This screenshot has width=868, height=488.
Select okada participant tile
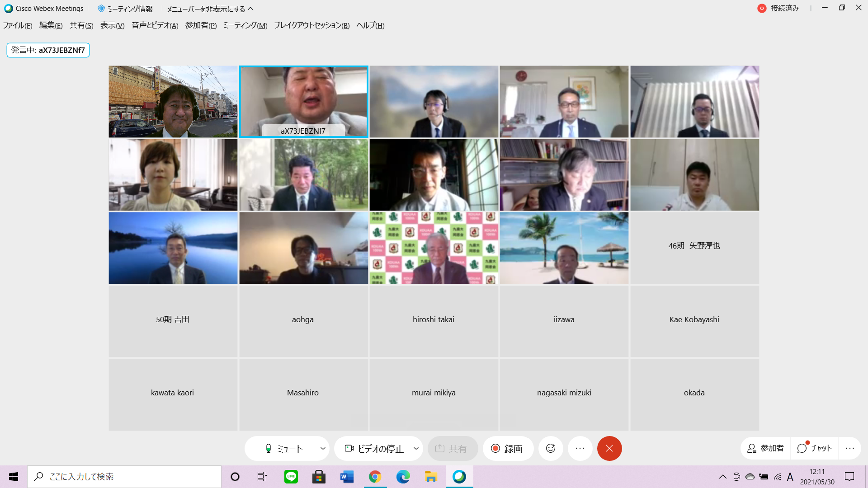(694, 394)
